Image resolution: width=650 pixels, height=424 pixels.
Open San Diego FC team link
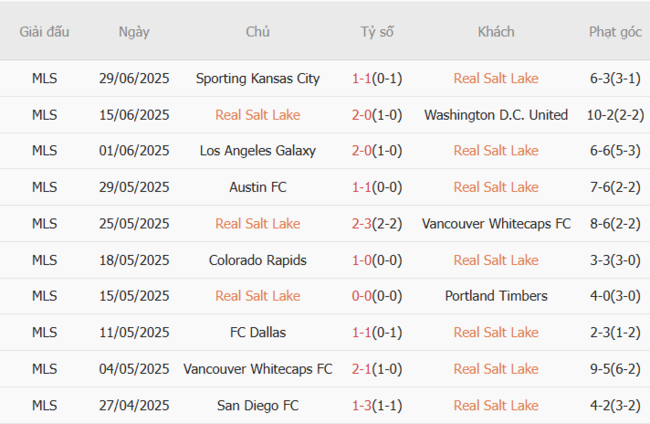click(258, 405)
